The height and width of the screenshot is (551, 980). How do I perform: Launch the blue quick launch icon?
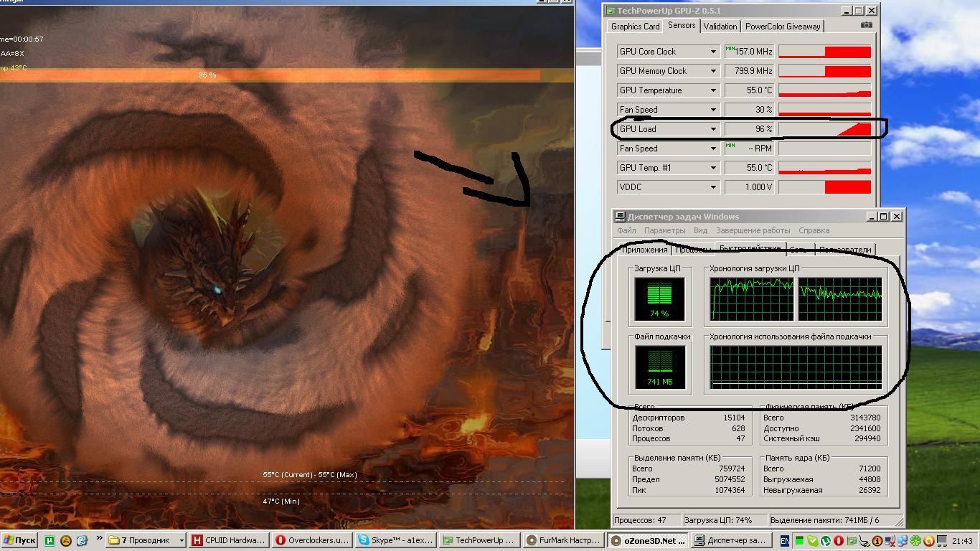coord(81,540)
